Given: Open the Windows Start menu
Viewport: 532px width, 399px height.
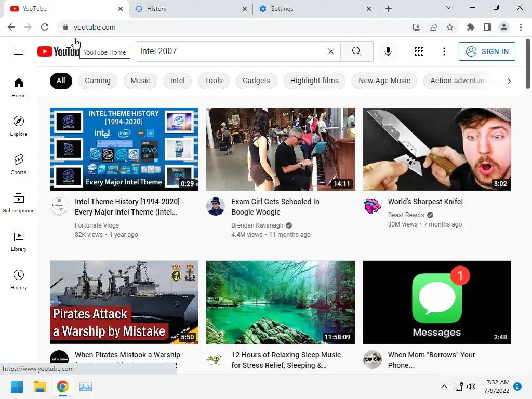Looking at the screenshot, I should (17, 387).
